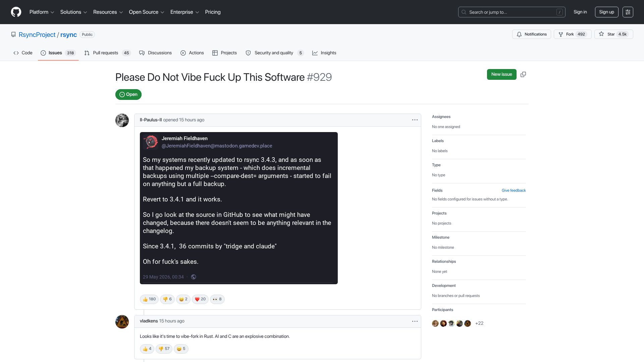The image size is (644, 362).
Task: Click vladkens' avatar picture
Action: 122,322
